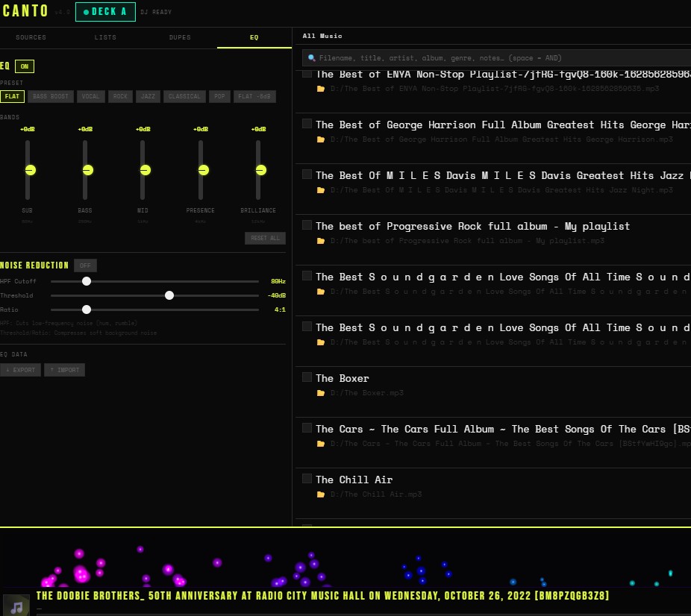Viewport: 691px width, 616px height.
Task: Click the 80Hz HPF cutoff value
Action: tap(278, 281)
